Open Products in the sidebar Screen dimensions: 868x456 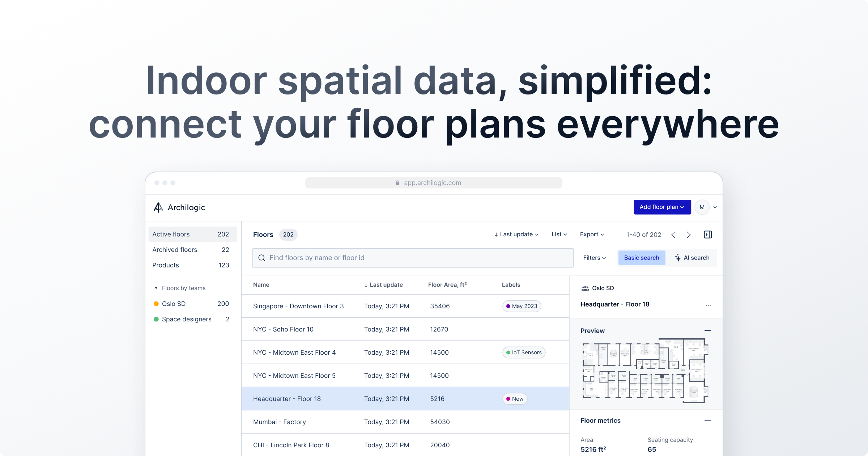pyautogui.click(x=166, y=265)
